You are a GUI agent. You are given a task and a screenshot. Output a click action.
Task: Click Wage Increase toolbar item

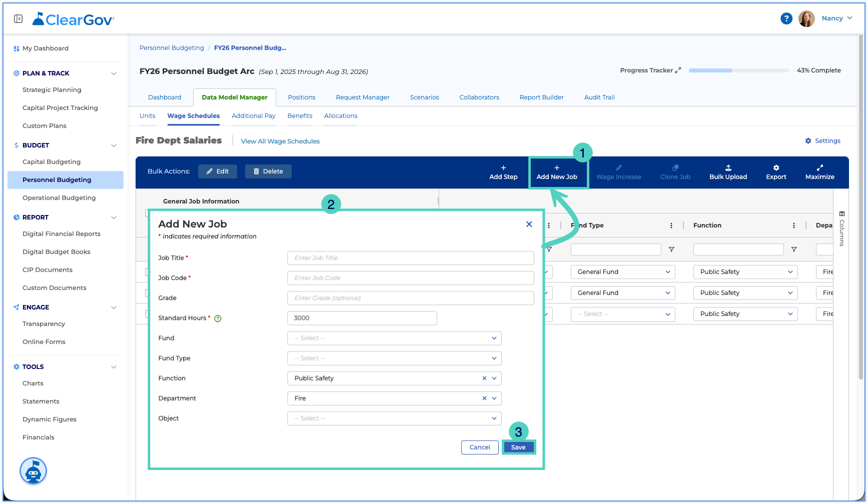618,172
